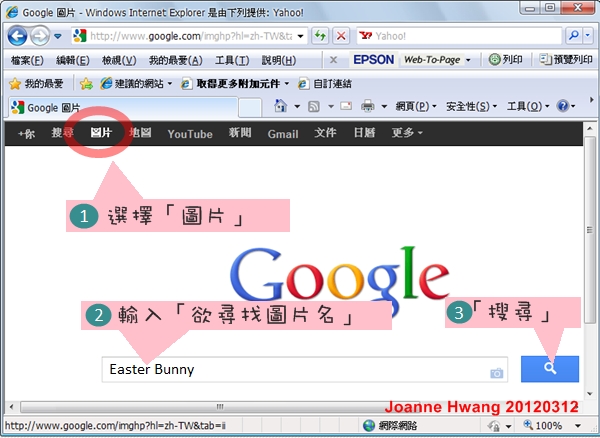
Task: Open the 檢視(V) menu
Action: tap(119, 60)
